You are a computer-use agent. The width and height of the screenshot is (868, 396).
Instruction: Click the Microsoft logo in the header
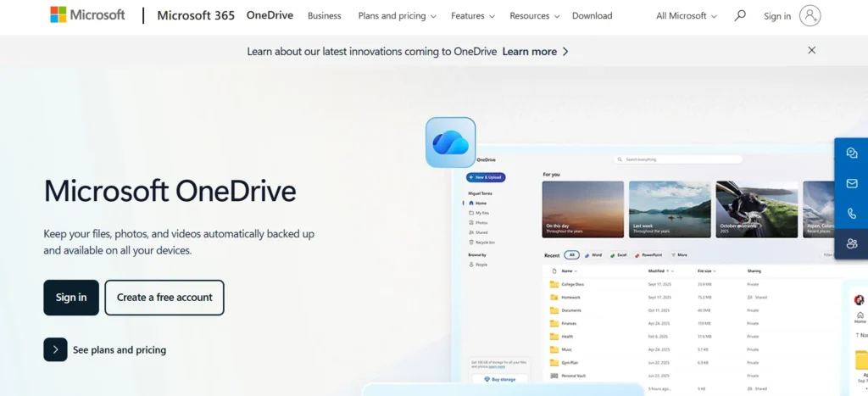(x=87, y=15)
